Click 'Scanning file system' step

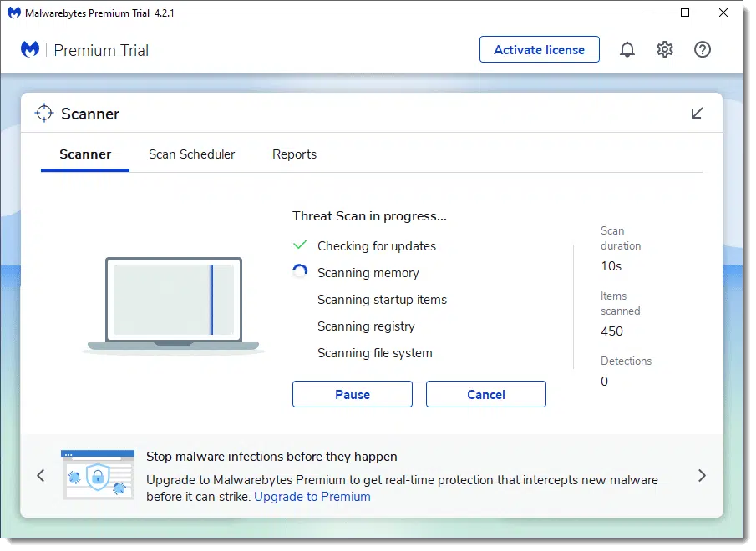coord(374,353)
